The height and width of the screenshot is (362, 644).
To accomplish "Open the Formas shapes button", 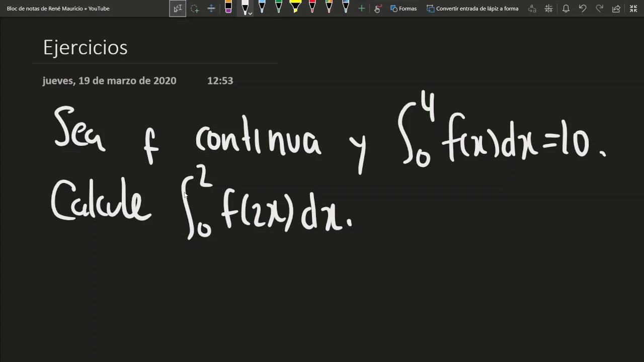I will 404,9.
